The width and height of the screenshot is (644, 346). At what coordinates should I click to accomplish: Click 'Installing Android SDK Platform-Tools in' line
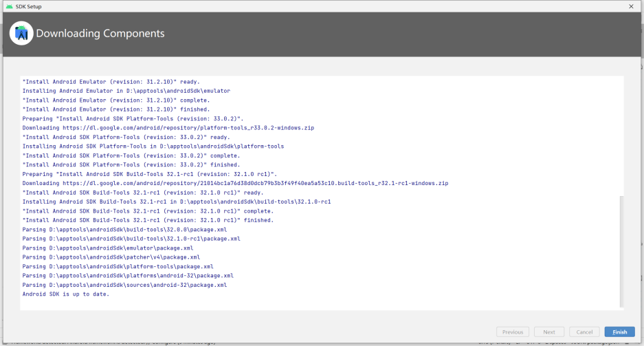[x=153, y=147]
